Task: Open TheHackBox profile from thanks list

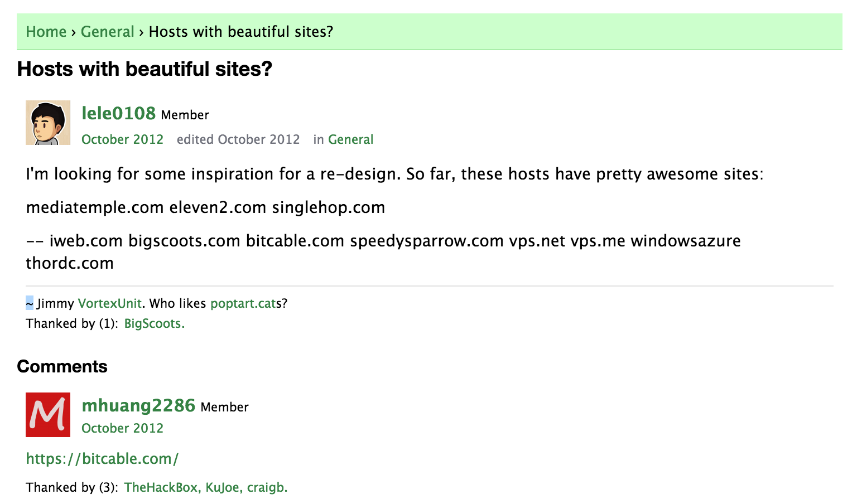Action: point(161,487)
